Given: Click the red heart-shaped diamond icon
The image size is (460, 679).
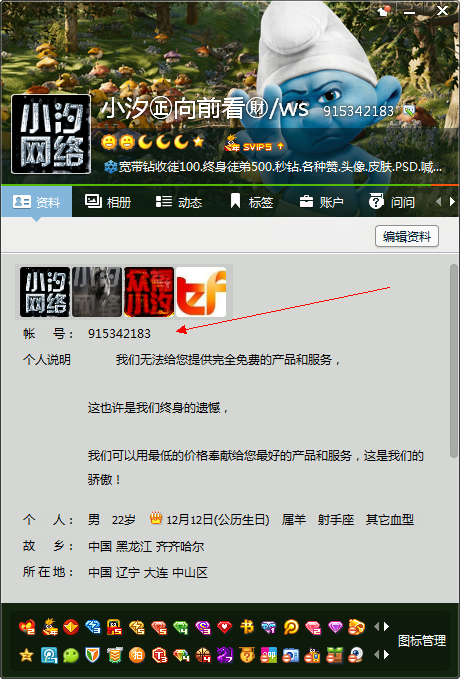Looking at the screenshot, I should pyautogui.click(x=224, y=627).
